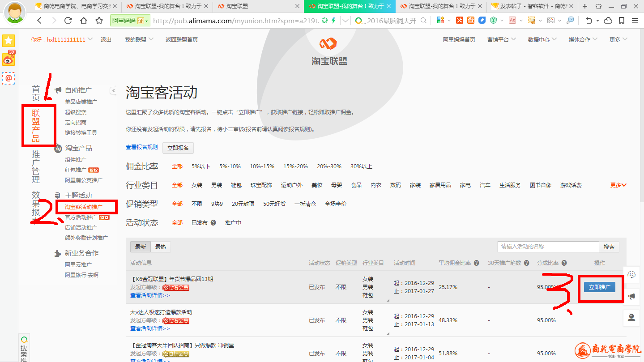Open the skin shirt icon
The image size is (644, 362).
click(x=599, y=6)
